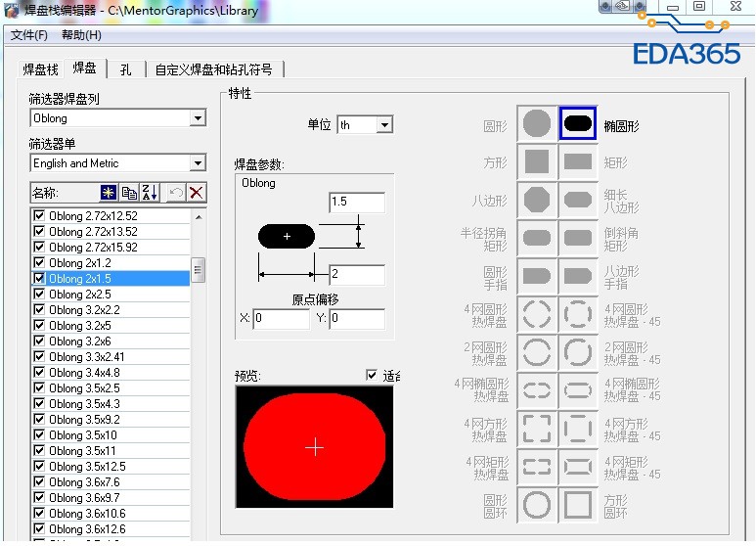Viewport: 756px width, 546px height.
Task: Click the origin offset X field
Action: click(282, 318)
